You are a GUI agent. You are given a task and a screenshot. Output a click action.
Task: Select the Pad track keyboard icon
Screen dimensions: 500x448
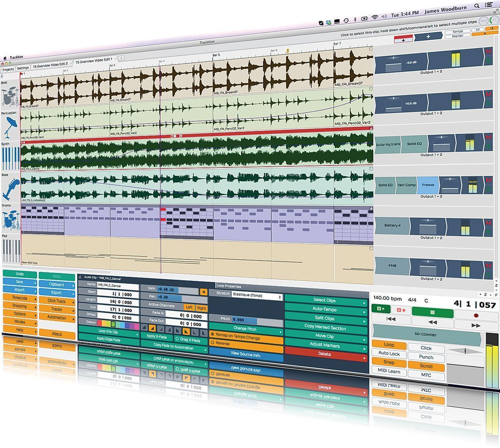coord(11,252)
